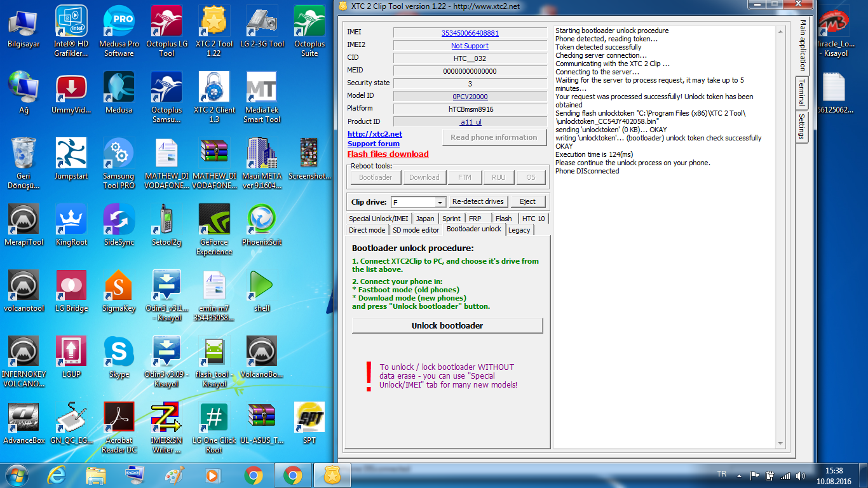Switch to the Japan tab
This screenshot has width=868, height=488.
[425, 218]
